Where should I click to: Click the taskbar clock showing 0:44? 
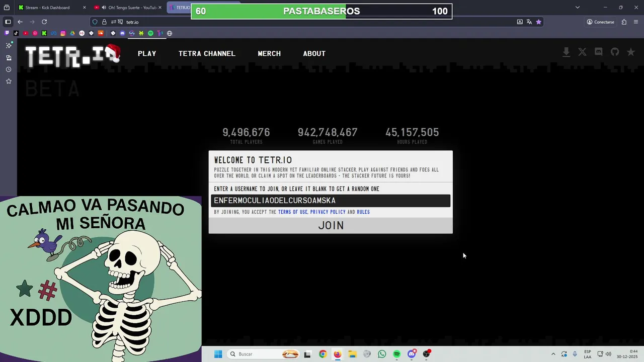(628, 354)
